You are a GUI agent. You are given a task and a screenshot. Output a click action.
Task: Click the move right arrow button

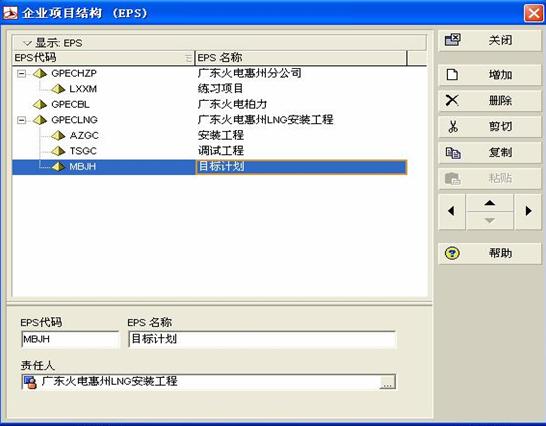click(x=528, y=211)
